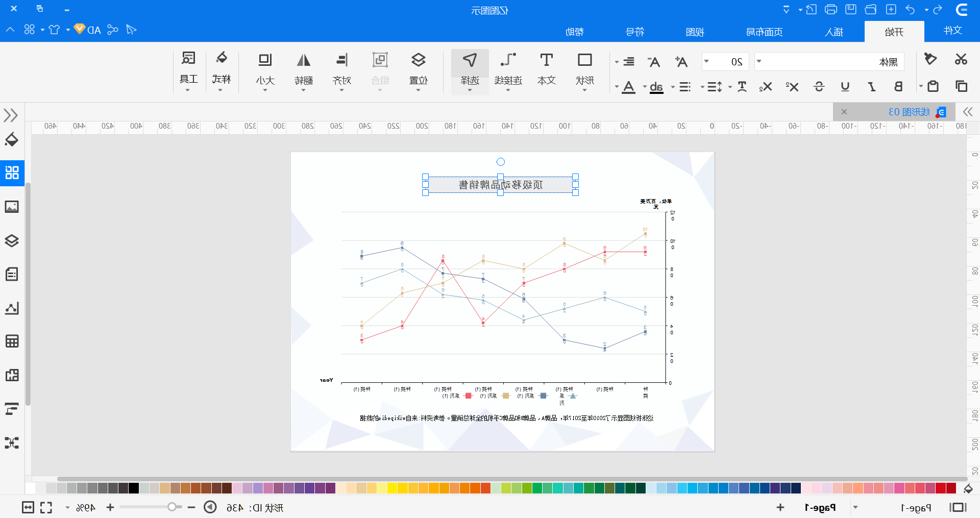This screenshot has width=980, height=518.
Task: Decrease font size with A- icon
Action: tap(654, 62)
